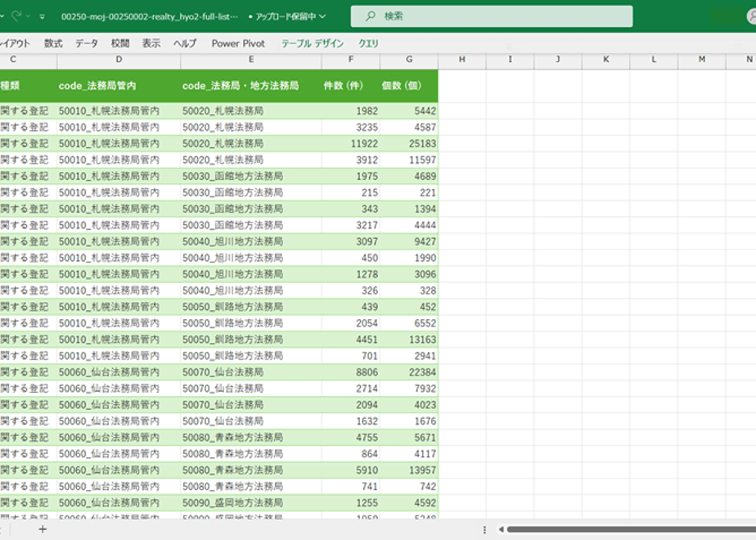The height and width of the screenshot is (540, 756).
Task: Click cell value 7932
Action: click(x=409, y=389)
